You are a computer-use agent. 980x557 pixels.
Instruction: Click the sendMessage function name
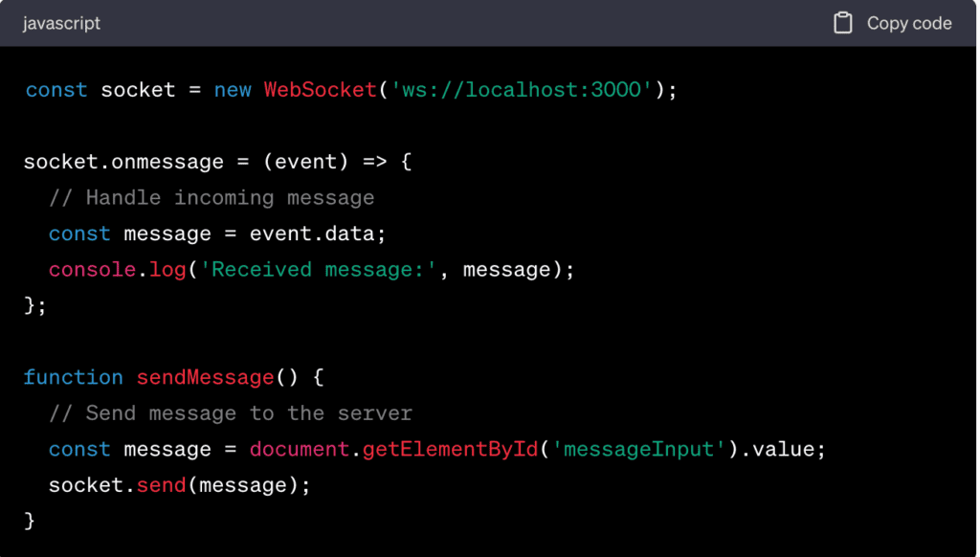coord(206,378)
